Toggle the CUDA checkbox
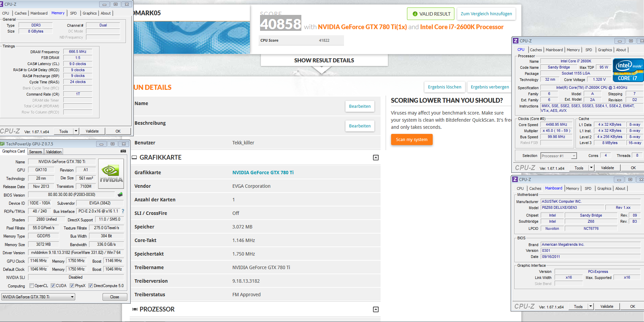 coord(53,286)
